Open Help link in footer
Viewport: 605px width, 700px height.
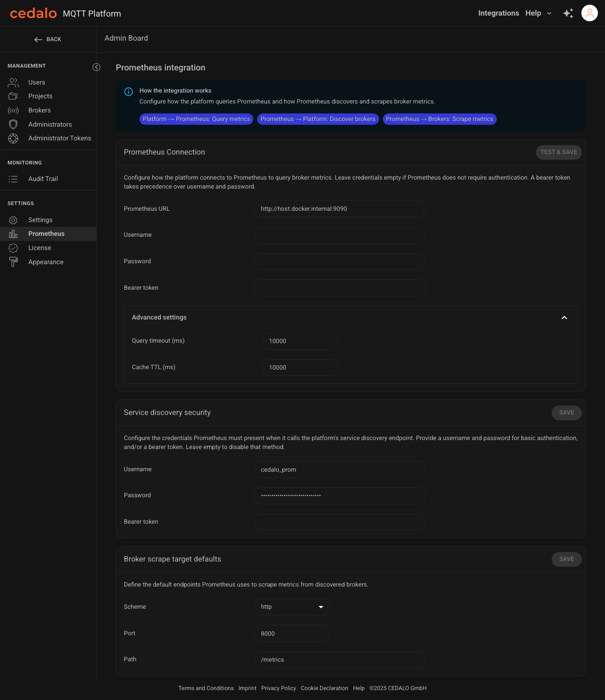tap(359, 688)
